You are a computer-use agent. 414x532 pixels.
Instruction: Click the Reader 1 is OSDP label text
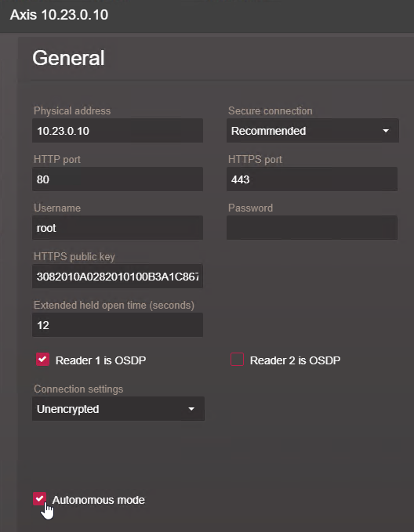100,360
